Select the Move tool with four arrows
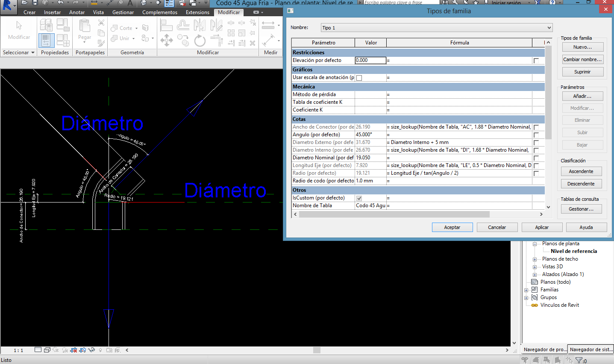 coord(166,41)
